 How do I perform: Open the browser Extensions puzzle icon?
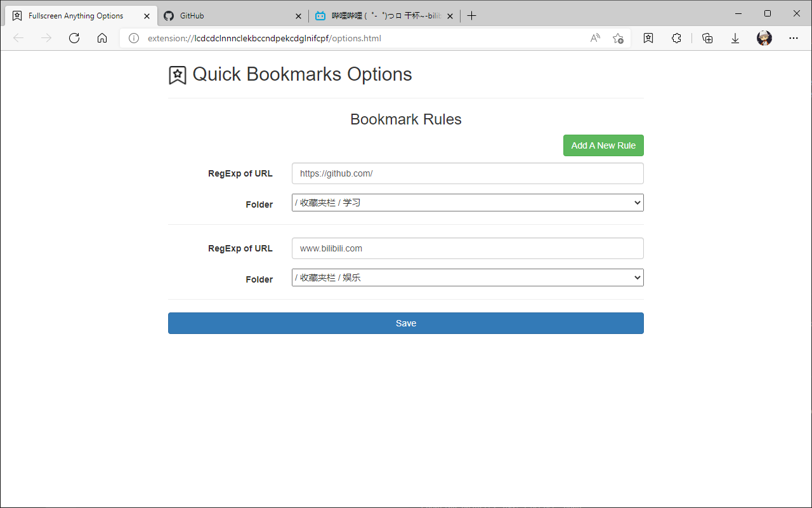pos(676,38)
